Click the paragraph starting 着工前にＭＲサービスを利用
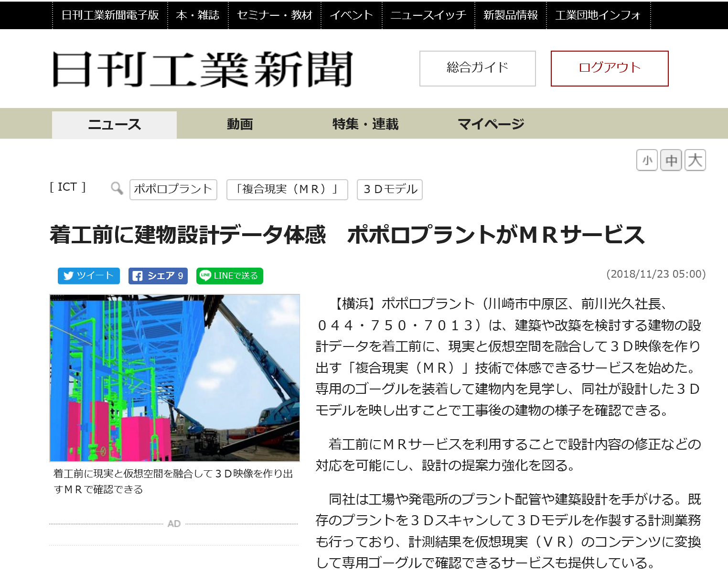The width and height of the screenshot is (728, 584). [x=508, y=455]
